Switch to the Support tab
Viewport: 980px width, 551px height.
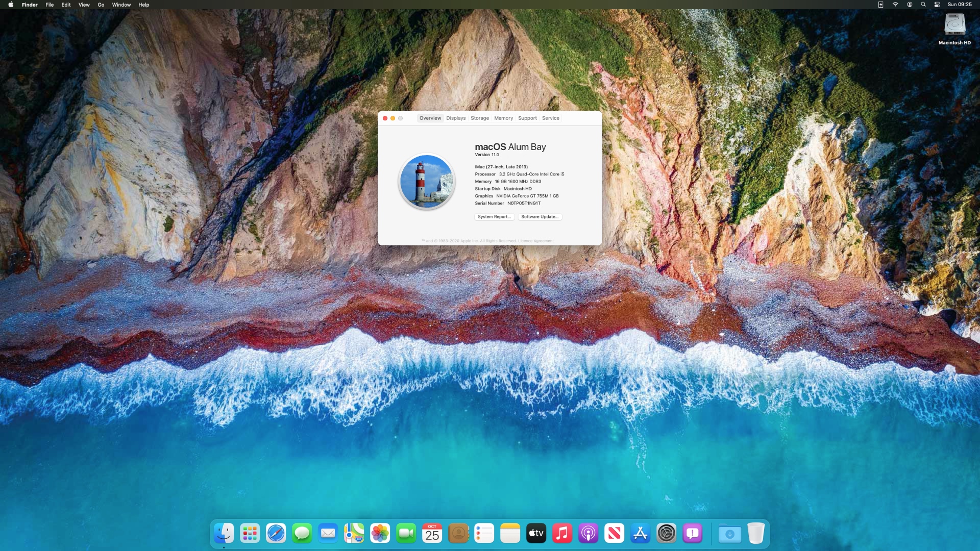click(x=528, y=118)
